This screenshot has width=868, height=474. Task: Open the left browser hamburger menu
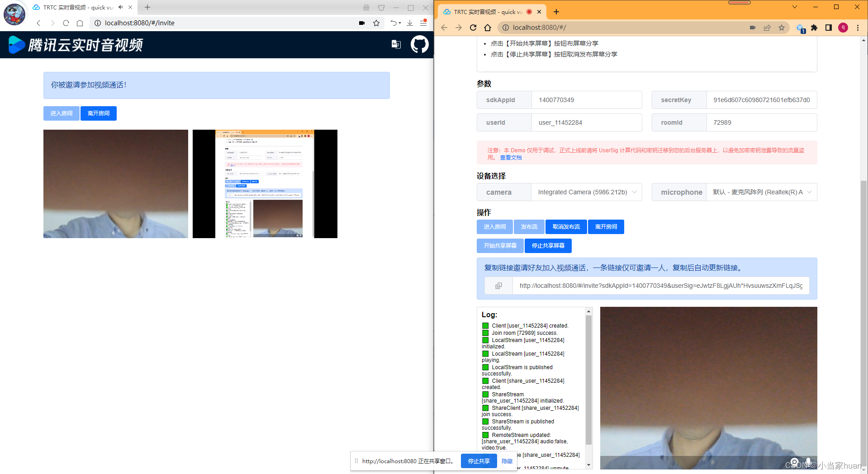[x=423, y=23]
